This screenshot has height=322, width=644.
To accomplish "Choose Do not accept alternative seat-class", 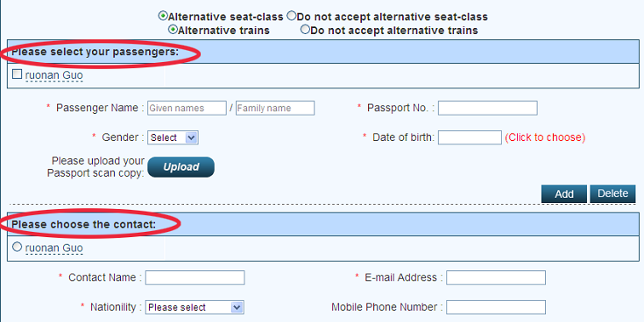I will 291,16.
